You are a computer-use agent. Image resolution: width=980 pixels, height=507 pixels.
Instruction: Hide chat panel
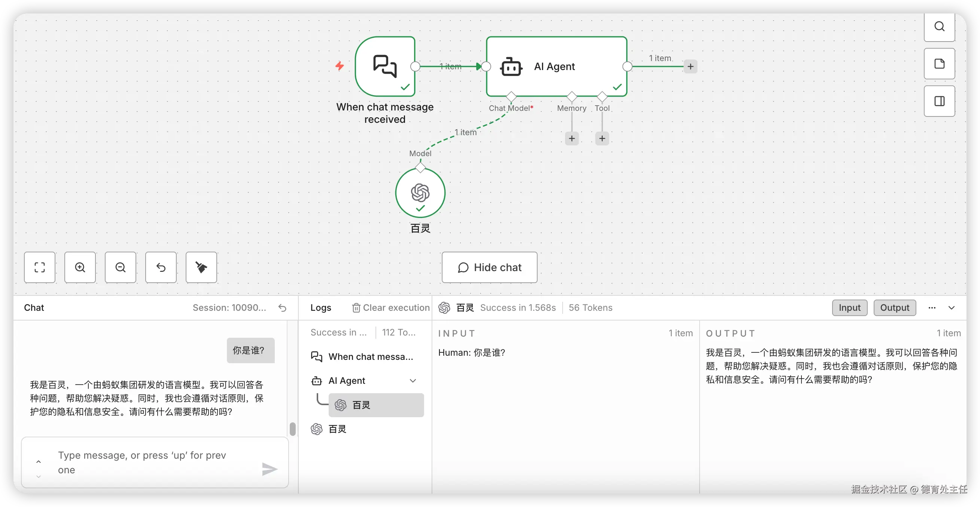[x=489, y=267]
